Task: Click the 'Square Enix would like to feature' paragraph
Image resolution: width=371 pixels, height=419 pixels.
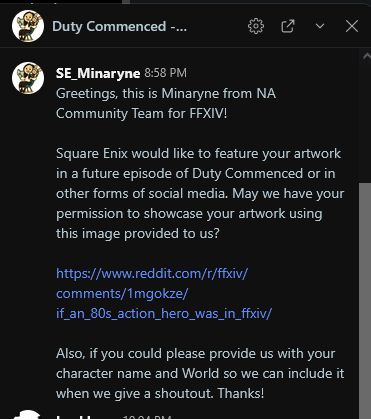Action: (x=200, y=193)
